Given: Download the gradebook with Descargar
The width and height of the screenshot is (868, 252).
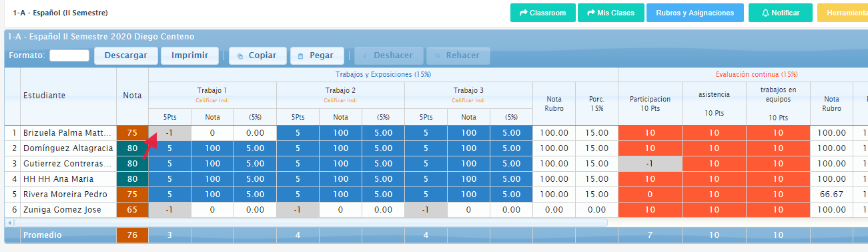Looking at the screenshot, I should pos(125,55).
